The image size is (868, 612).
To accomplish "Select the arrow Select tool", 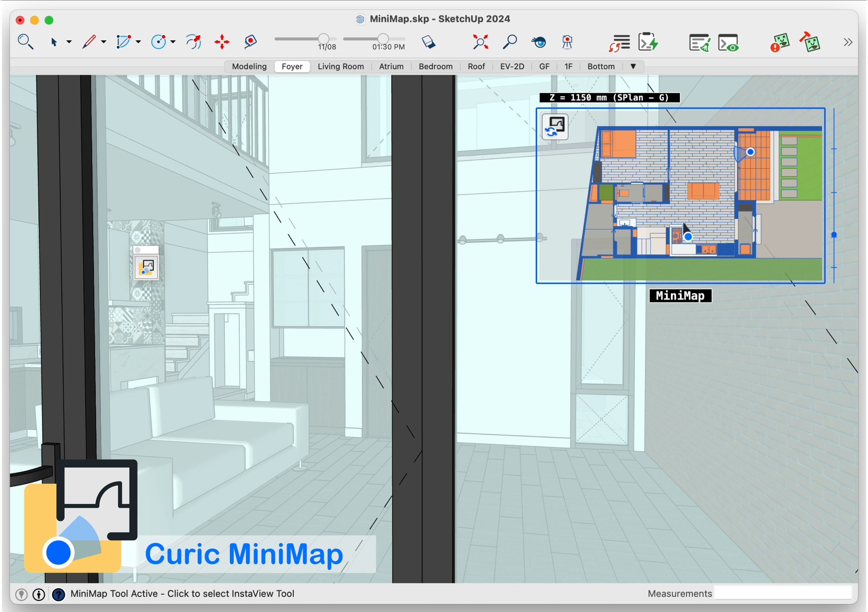I will coord(54,42).
